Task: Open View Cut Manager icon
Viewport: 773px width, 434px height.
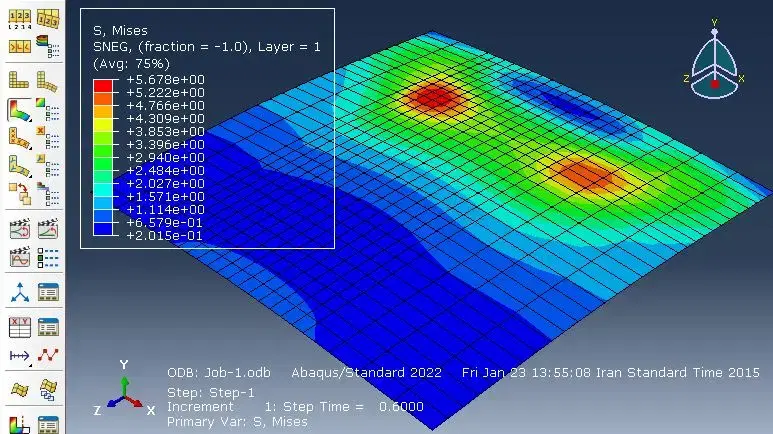Action: (48, 390)
